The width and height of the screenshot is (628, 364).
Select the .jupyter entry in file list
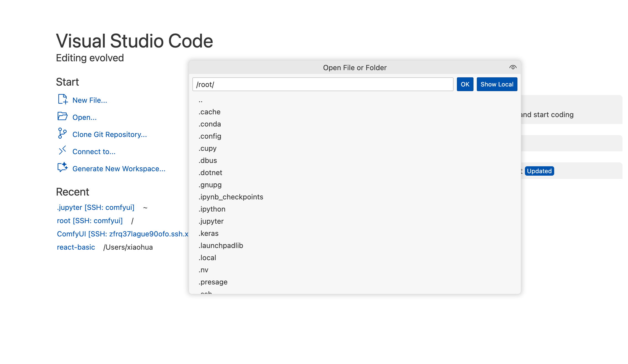point(355,221)
